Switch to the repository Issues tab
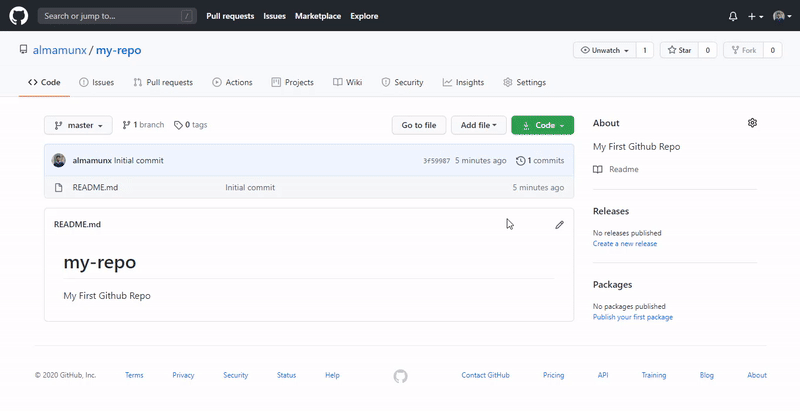Image resolution: width=800 pixels, height=411 pixels. 96,82
